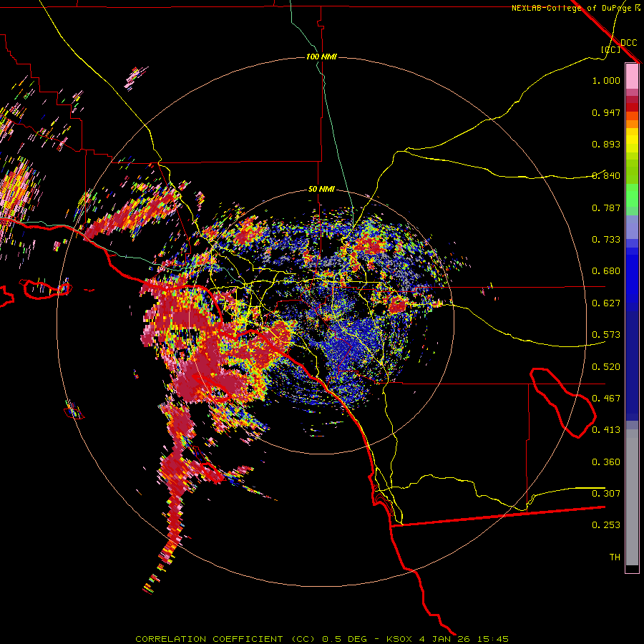This screenshot has height=644, width=644.
Task: Select the 0.733 scale value
Action: point(606,240)
